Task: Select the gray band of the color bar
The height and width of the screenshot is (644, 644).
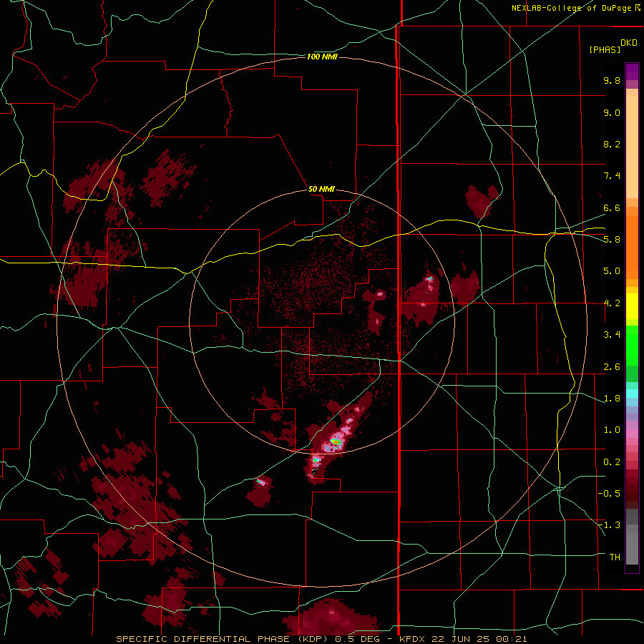Action: pos(632,536)
